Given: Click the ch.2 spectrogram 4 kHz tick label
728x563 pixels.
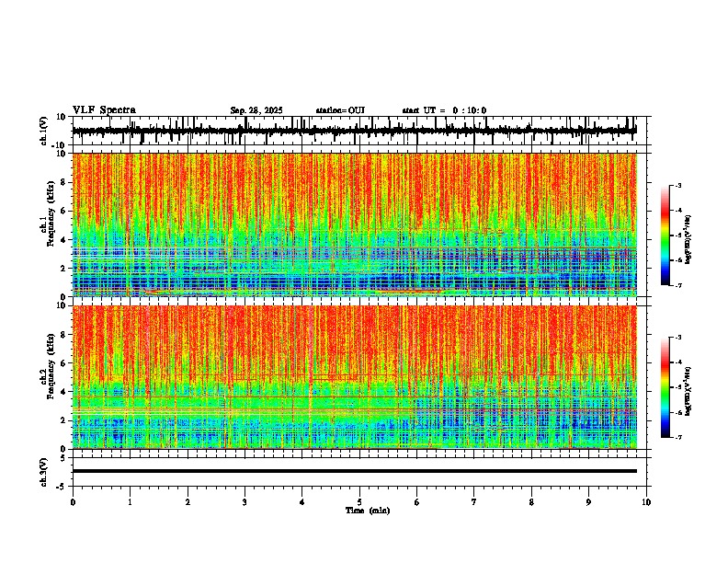Looking at the screenshot, I should coord(64,392).
